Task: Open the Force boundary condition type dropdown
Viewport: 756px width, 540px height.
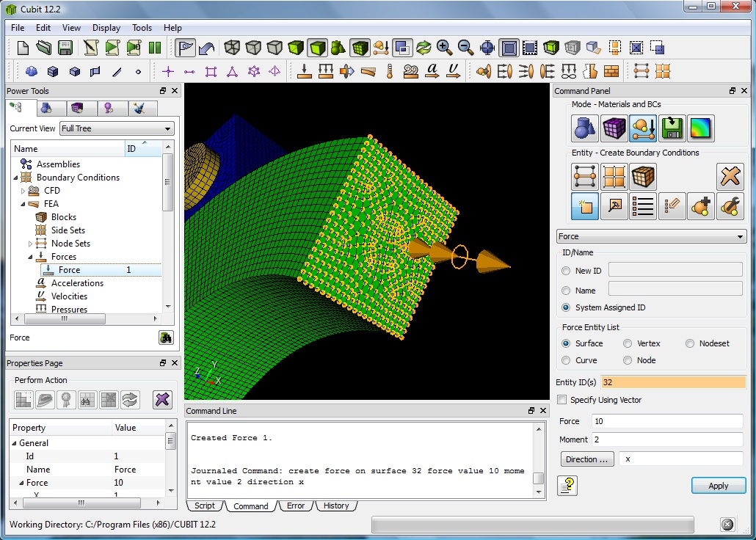Action: [x=651, y=236]
